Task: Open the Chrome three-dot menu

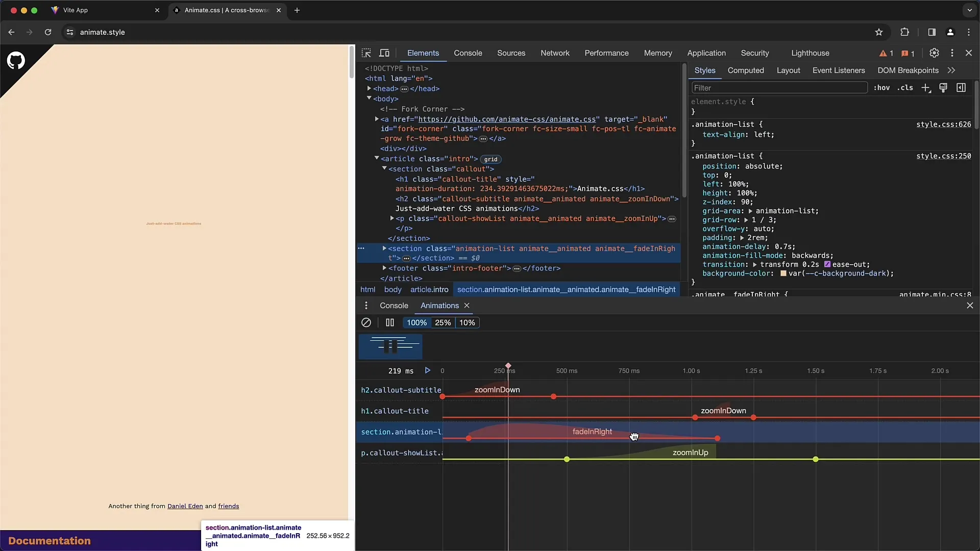Action: point(969,32)
